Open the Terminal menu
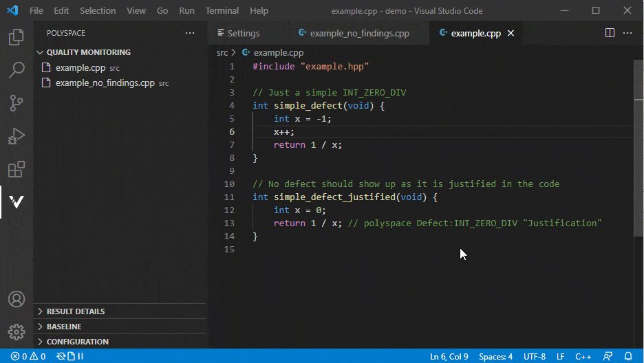 (x=222, y=11)
